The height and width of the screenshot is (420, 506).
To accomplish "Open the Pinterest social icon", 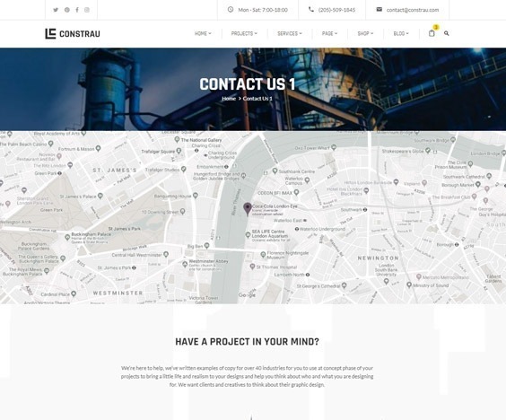I will tap(66, 10).
